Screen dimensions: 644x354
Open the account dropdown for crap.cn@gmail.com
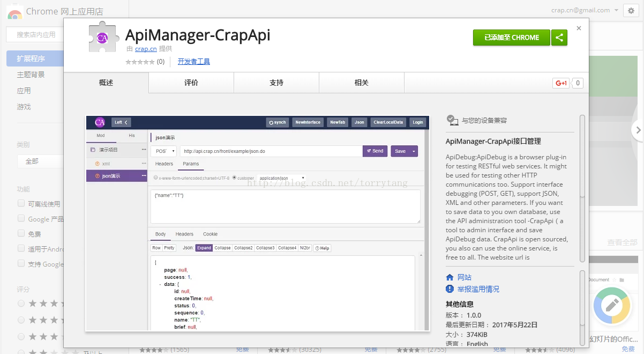coord(616,10)
